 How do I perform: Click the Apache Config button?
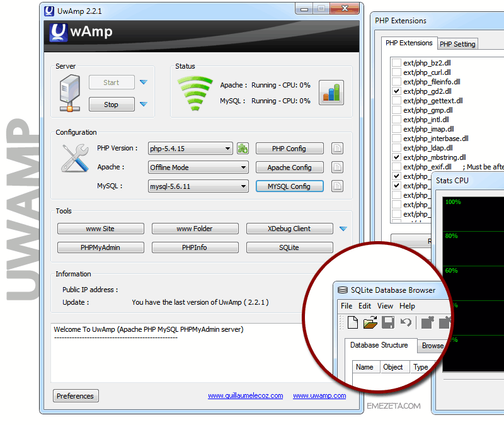pos(289,167)
